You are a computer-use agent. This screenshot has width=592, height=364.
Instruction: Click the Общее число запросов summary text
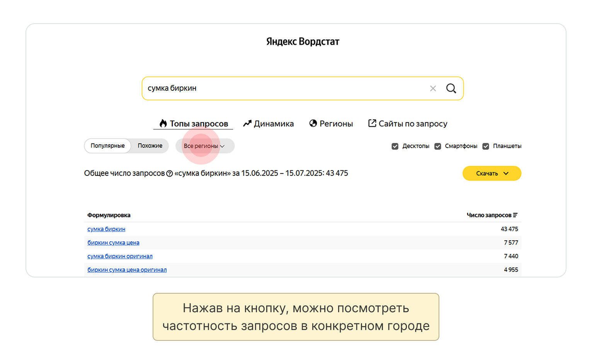[216, 173]
